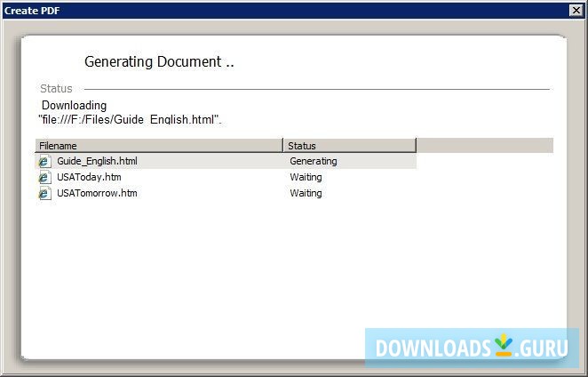Click the Generating status of Guide_English.html
This screenshot has width=588, height=377.
314,161
